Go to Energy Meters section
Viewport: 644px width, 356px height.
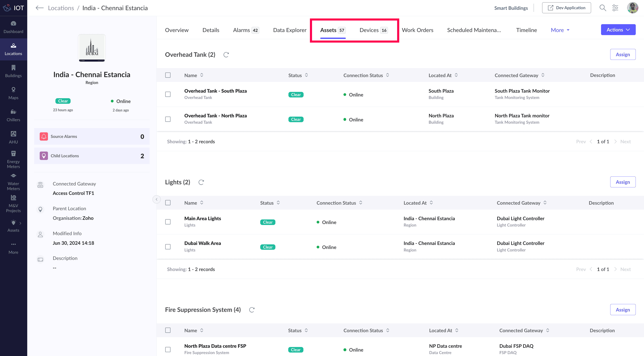click(13, 160)
